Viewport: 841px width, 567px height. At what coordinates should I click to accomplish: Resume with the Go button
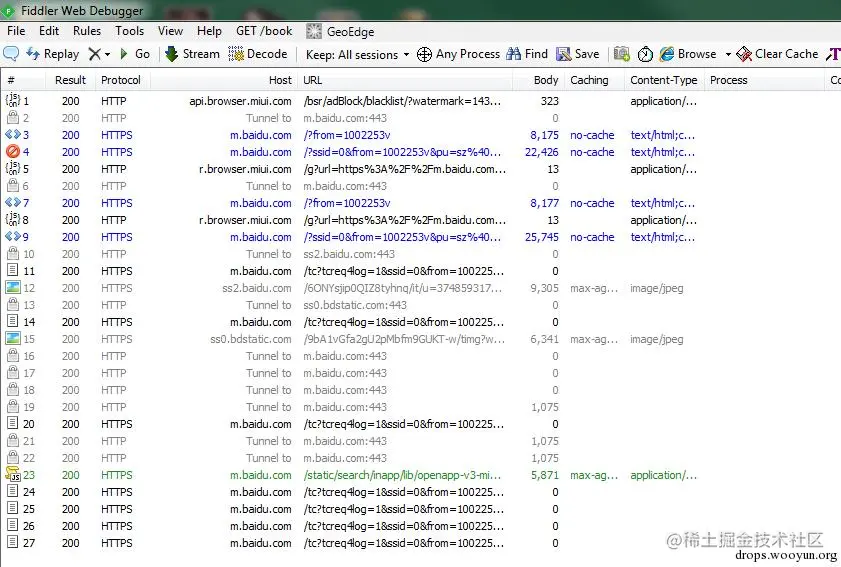click(x=135, y=54)
